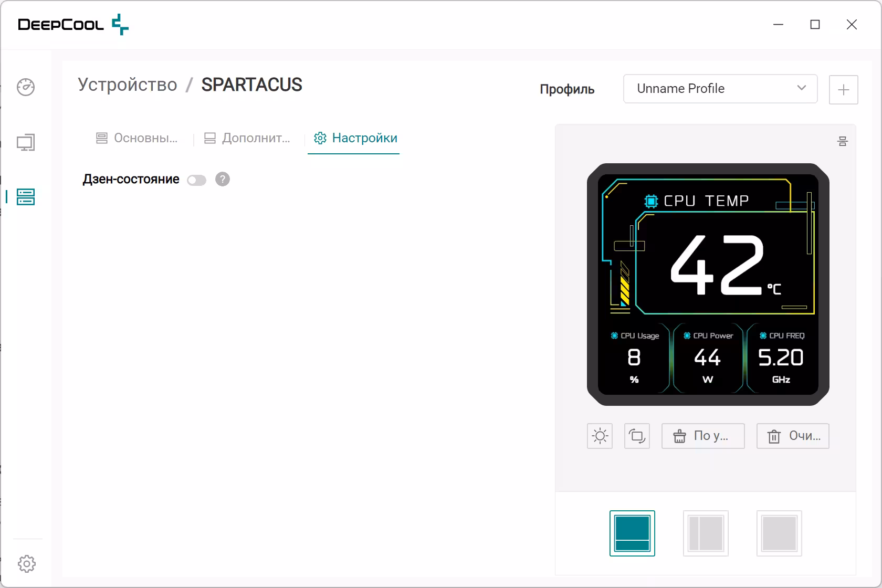Image resolution: width=882 pixels, height=588 pixels.
Task: Select the device list sidebar icon
Action: (x=26, y=197)
